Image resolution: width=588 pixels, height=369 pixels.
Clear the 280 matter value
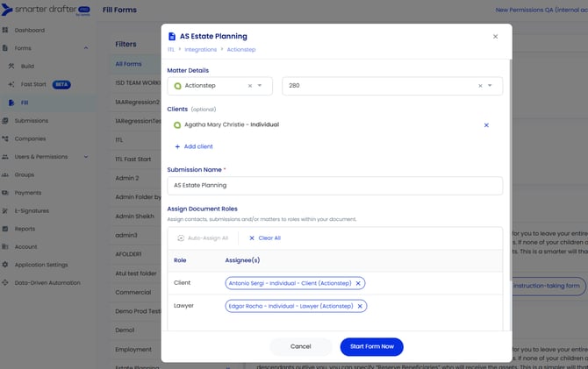pyautogui.click(x=480, y=86)
